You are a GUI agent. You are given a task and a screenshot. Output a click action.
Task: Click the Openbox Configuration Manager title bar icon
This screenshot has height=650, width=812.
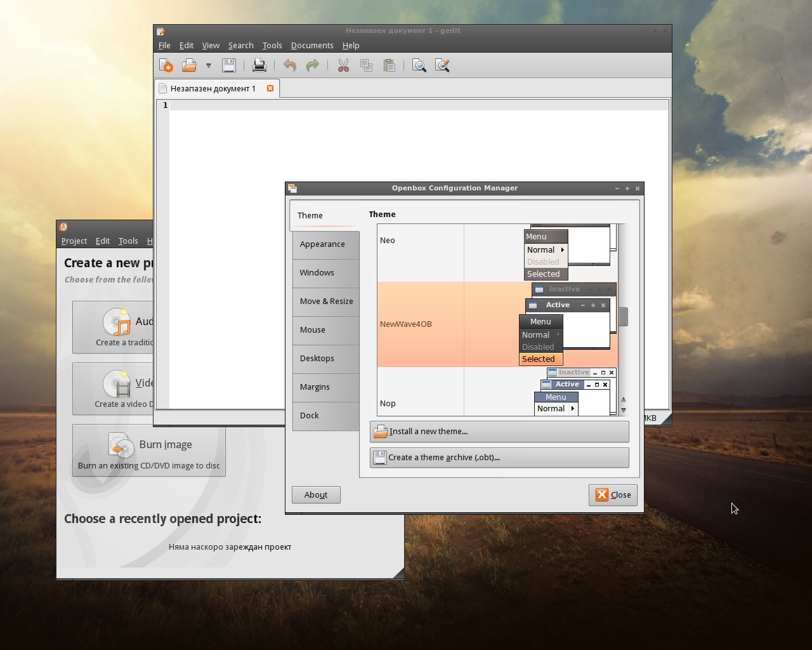pyautogui.click(x=292, y=188)
